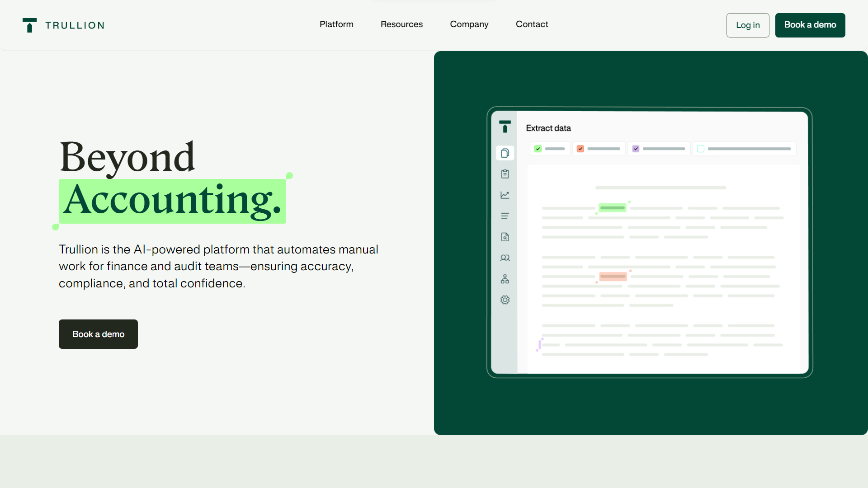Toggle the purple checkbox under Extract data

click(636, 149)
